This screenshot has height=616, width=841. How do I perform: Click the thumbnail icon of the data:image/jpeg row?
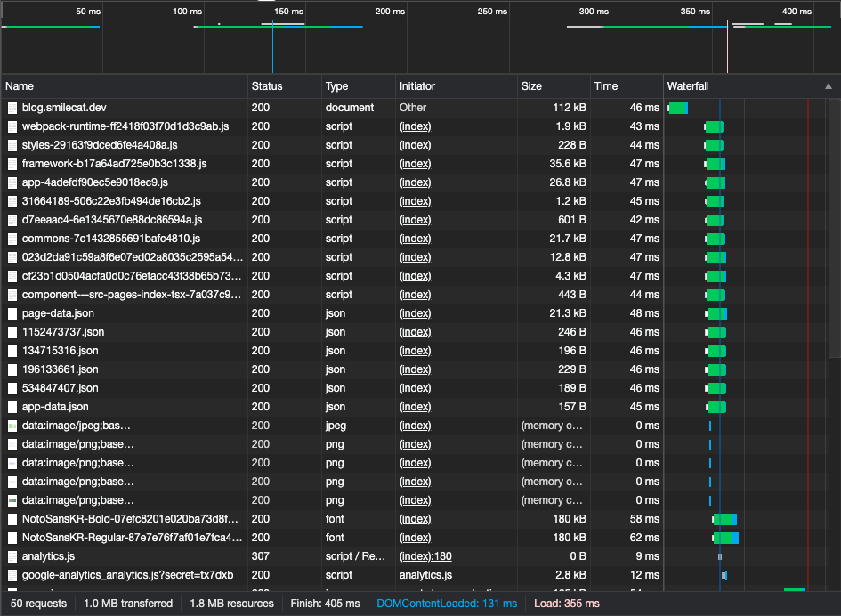pyautogui.click(x=12, y=426)
